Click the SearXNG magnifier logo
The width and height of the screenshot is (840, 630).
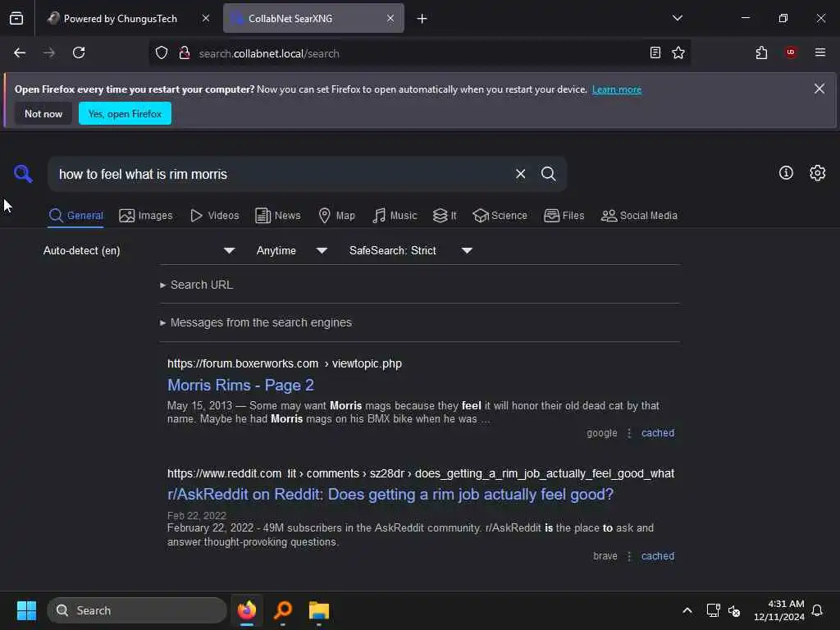pos(23,174)
